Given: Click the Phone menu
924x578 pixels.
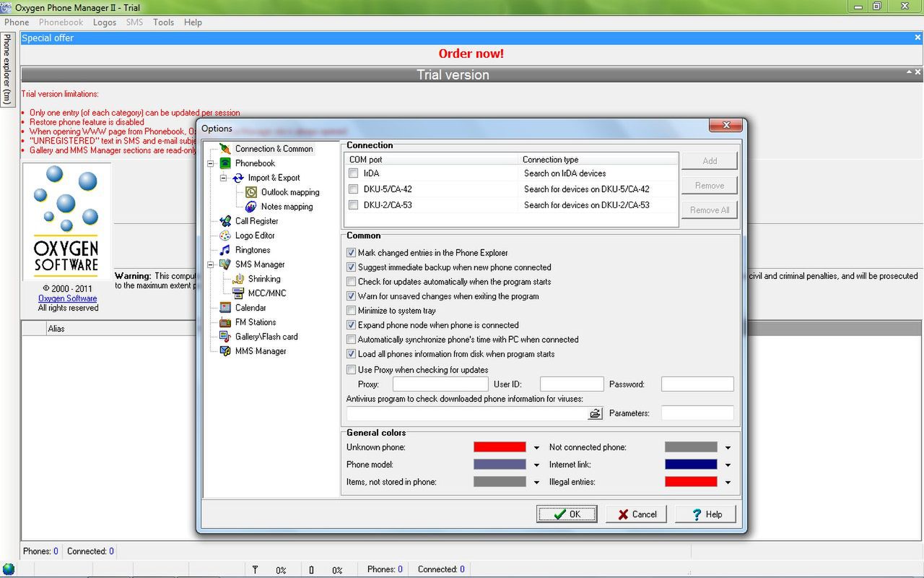Looking at the screenshot, I should tap(16, 22).
